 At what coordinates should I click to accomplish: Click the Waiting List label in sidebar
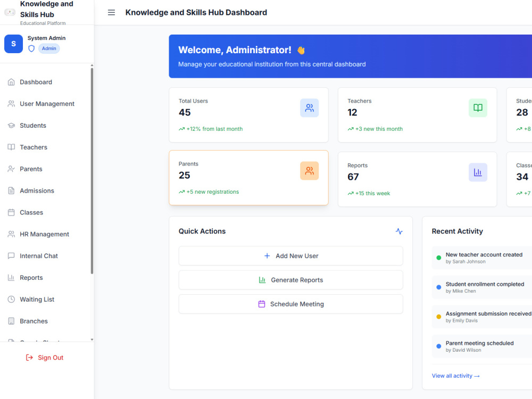37,299
